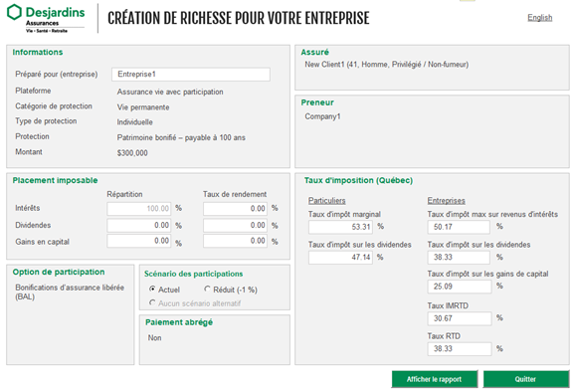Screen dimensions: 573x392
Task: Click the Company1 preneur text
Action: [x=322, y=116]
